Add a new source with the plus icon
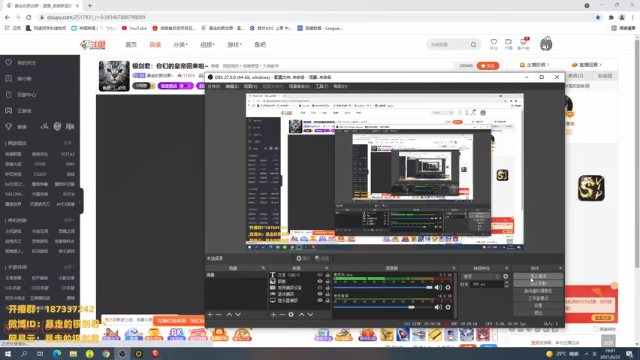 (273, 315)
